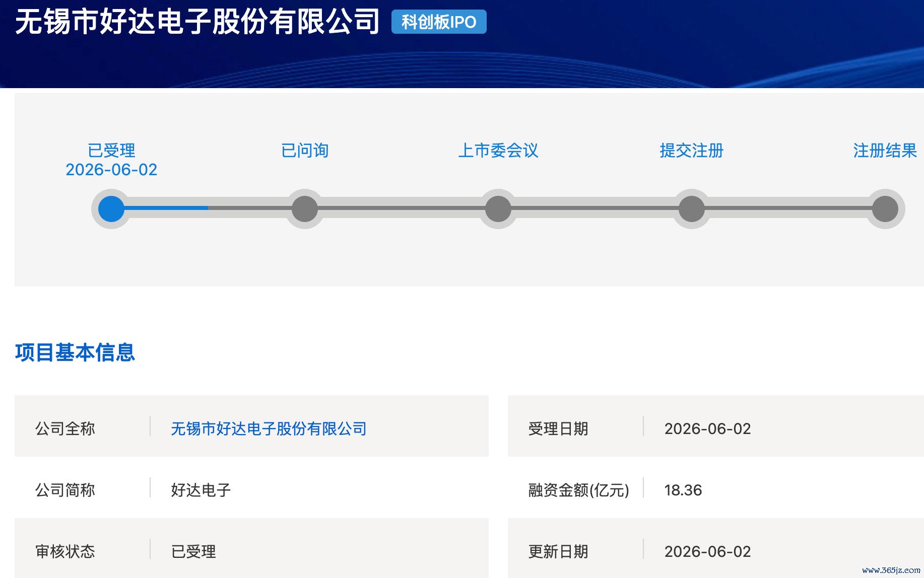Open the 无锡市好达电子股份有限公司 company name link
The height and width of the screenshot is (578, 924).
269,428
